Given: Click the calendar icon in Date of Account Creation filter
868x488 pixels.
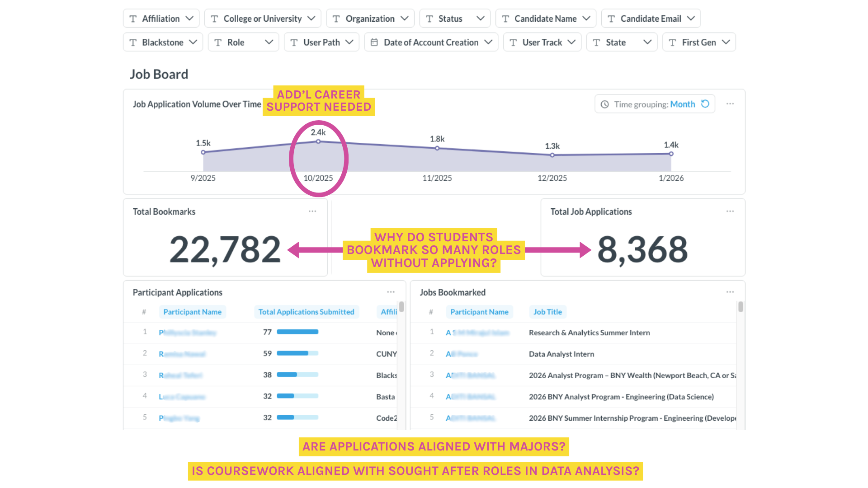Looking at the screenshot, I should point(374,42).
